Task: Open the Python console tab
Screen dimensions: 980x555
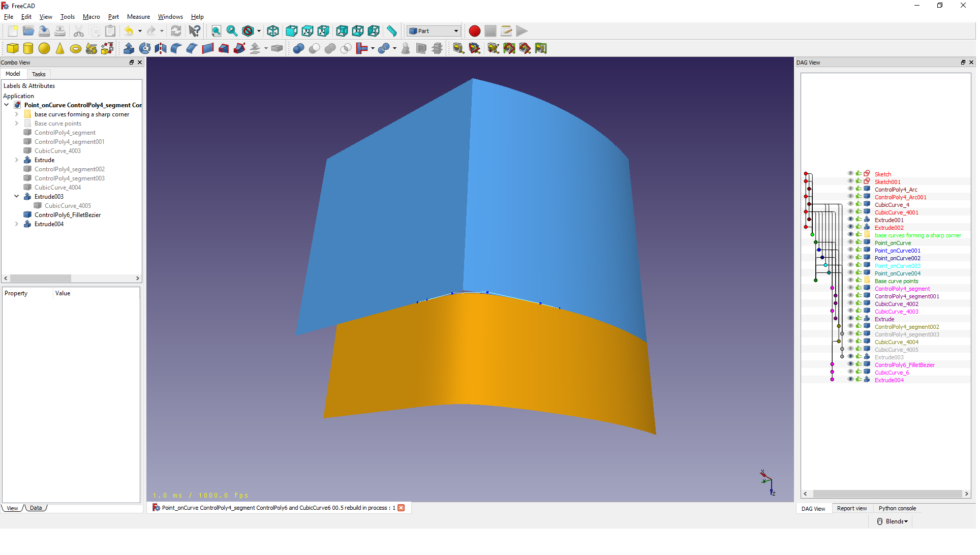Action: click(x=897, y=508)
